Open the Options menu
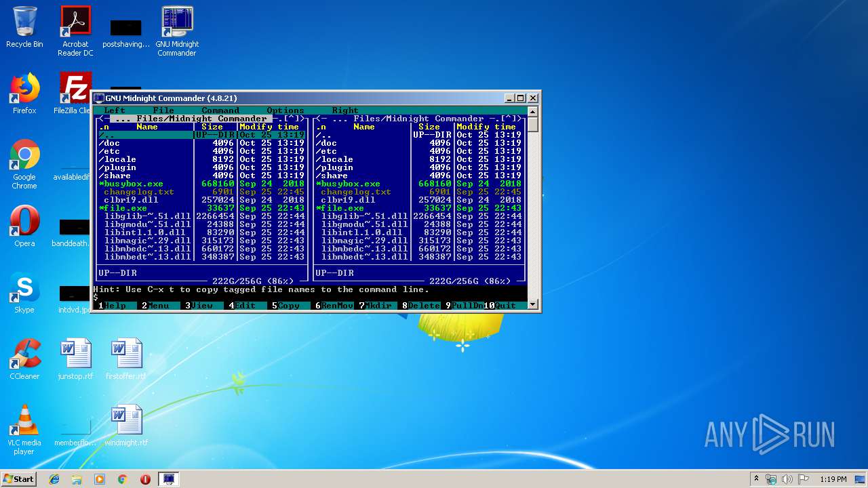 click(285, 110)
